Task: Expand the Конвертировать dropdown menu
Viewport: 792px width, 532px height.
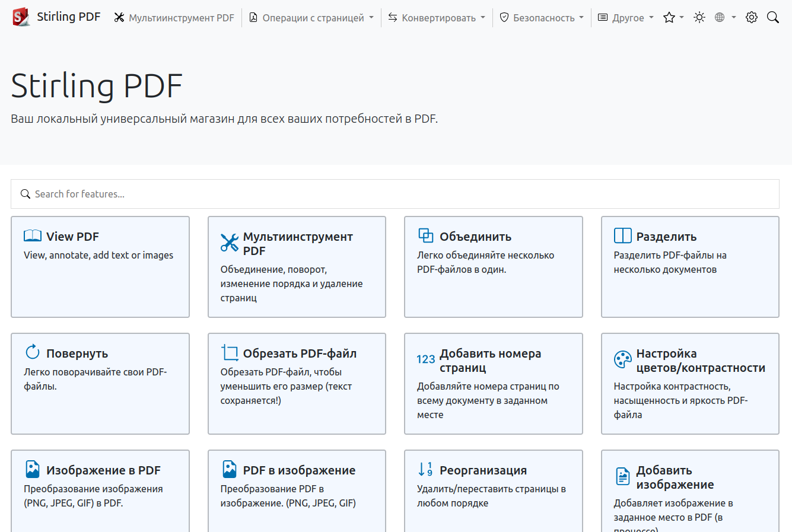Action: coord(437,18)
